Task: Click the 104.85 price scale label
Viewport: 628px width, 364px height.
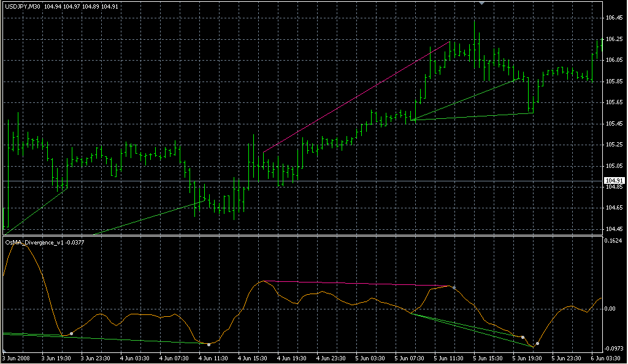Action: pyautogui.click(x=615, y=187)
